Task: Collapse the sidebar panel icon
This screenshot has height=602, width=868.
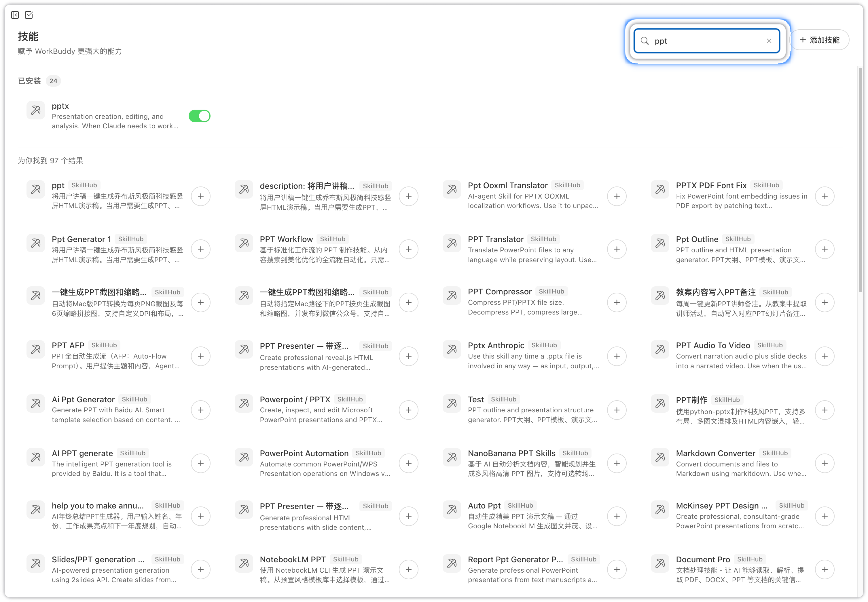Action: [x=15, y=15]
